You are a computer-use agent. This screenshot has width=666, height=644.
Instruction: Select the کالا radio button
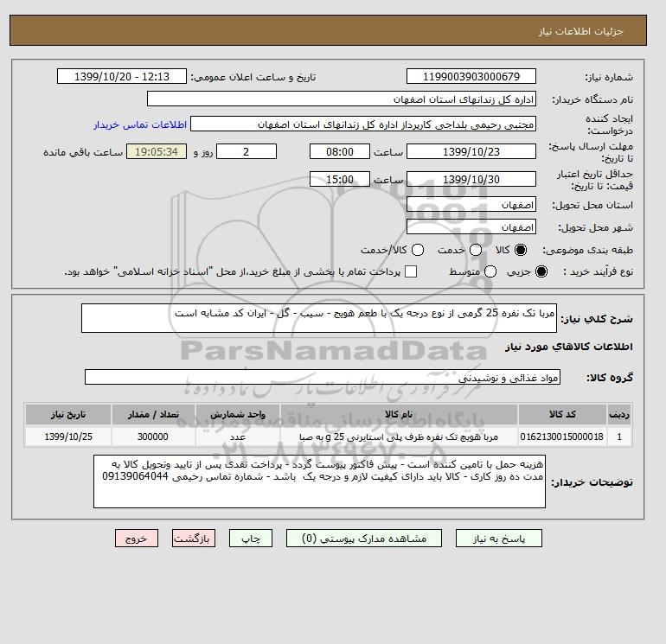(x=521, y=250)
